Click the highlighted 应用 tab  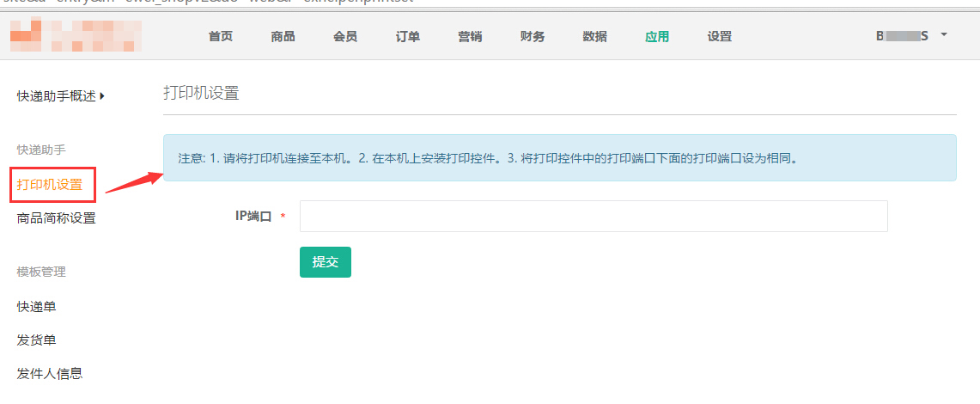[x=657, y=37]
